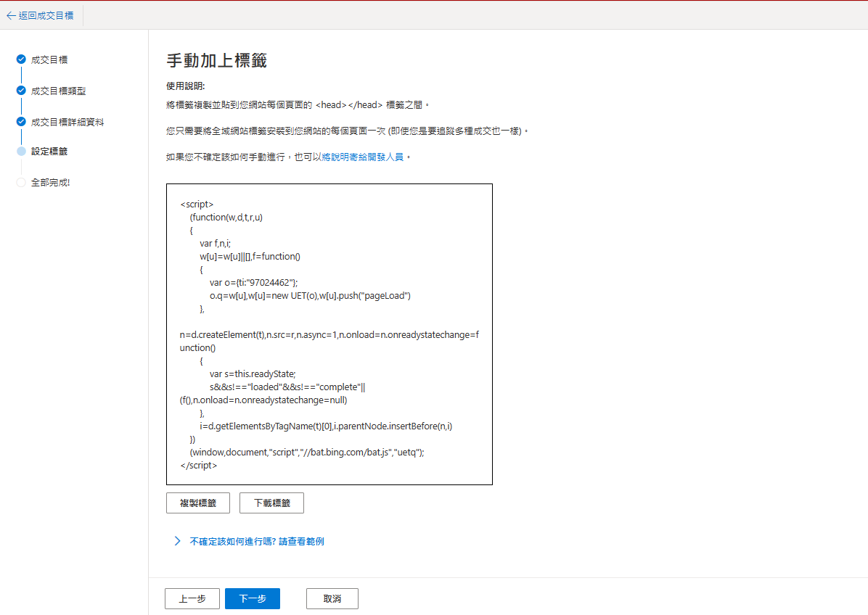This screenshot has width=868, height=615.
Task: Click the 下一步 button
Action: (x=253, y=598)
